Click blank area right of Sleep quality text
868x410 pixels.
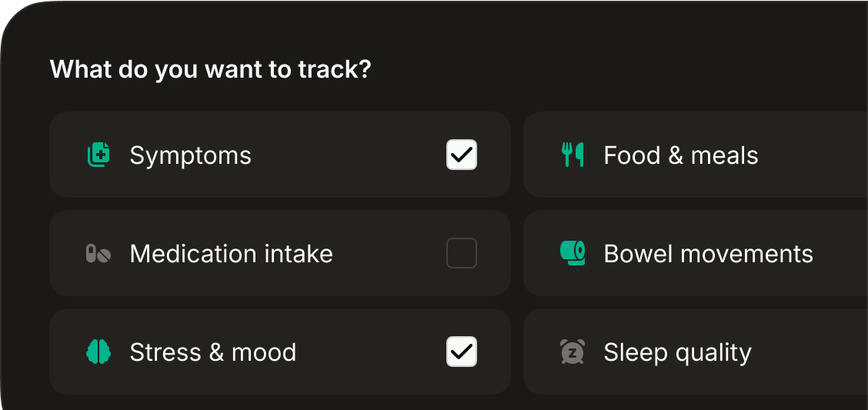pos(808,352)
